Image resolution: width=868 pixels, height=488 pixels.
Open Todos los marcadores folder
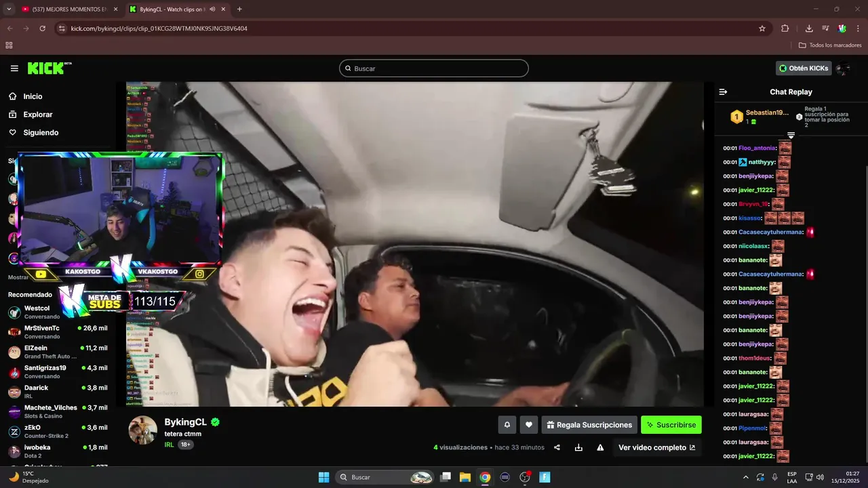point(830,45)
